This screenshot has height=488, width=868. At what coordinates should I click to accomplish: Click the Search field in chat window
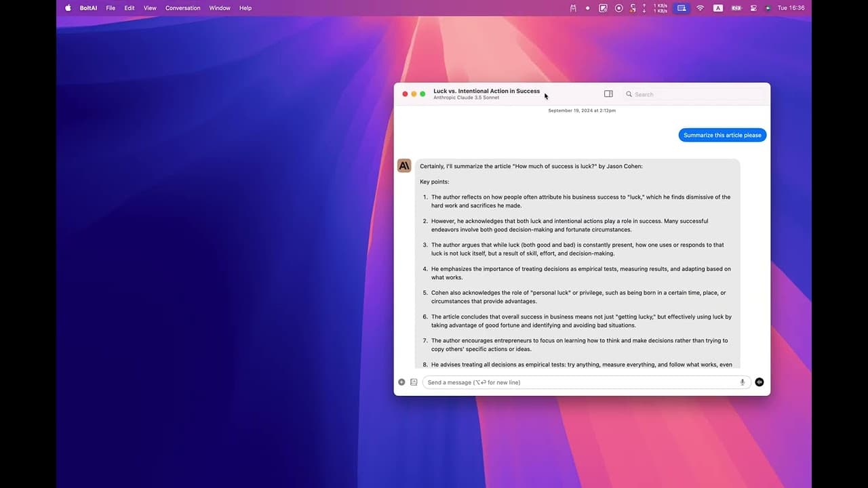point(695,94)
